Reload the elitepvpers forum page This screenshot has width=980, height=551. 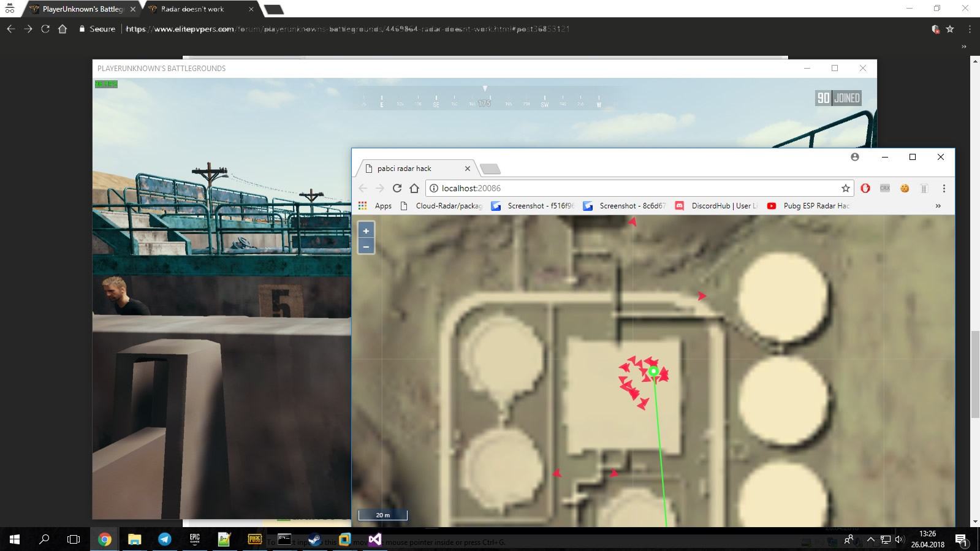pos(45,29)
